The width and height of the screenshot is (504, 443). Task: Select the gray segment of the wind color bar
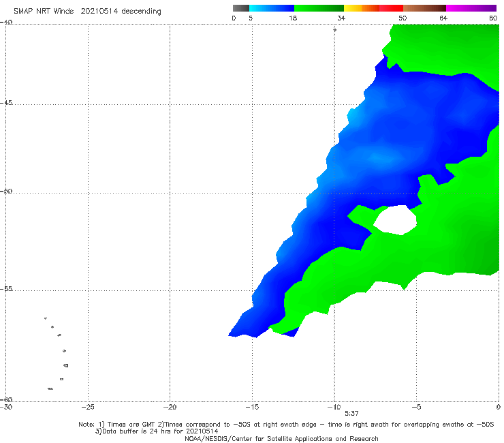(x=241, y=8)
